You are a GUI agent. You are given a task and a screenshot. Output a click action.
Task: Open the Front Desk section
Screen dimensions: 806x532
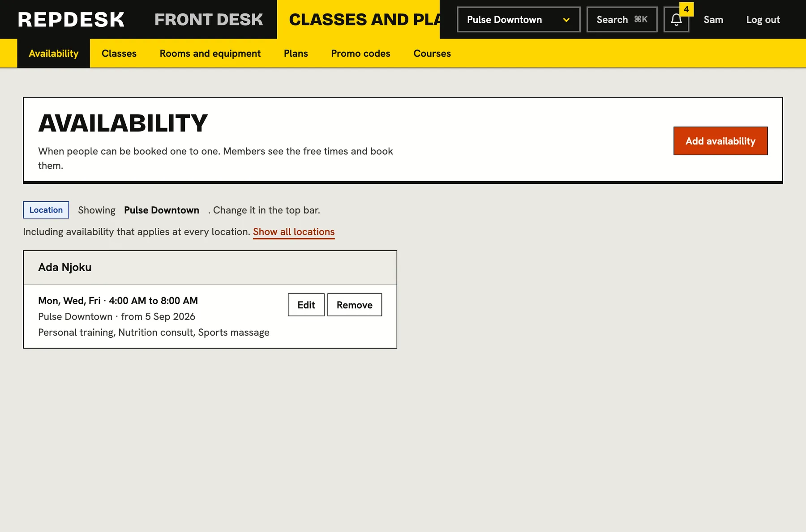[209, 20]
